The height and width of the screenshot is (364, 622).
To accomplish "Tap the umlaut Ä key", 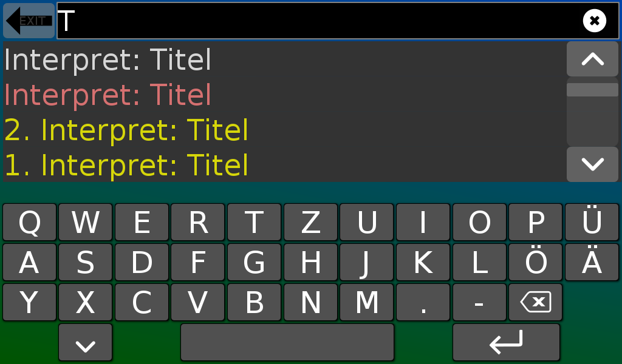I will pos(591,261).
